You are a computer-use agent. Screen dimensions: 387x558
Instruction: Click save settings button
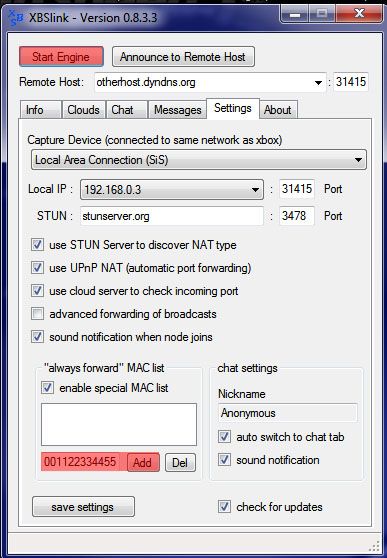[x=83, y=507]
